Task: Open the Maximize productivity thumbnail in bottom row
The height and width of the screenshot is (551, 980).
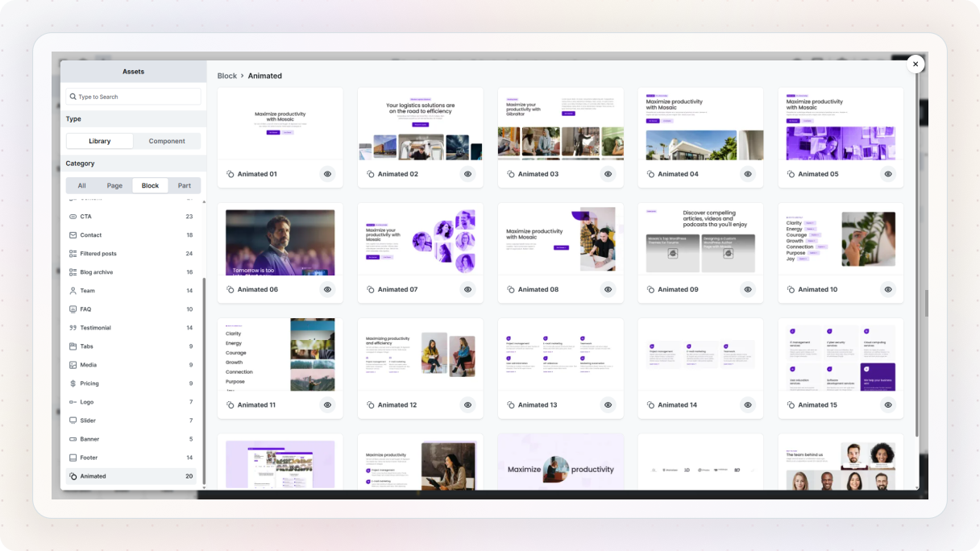Action: coord(560,462)
